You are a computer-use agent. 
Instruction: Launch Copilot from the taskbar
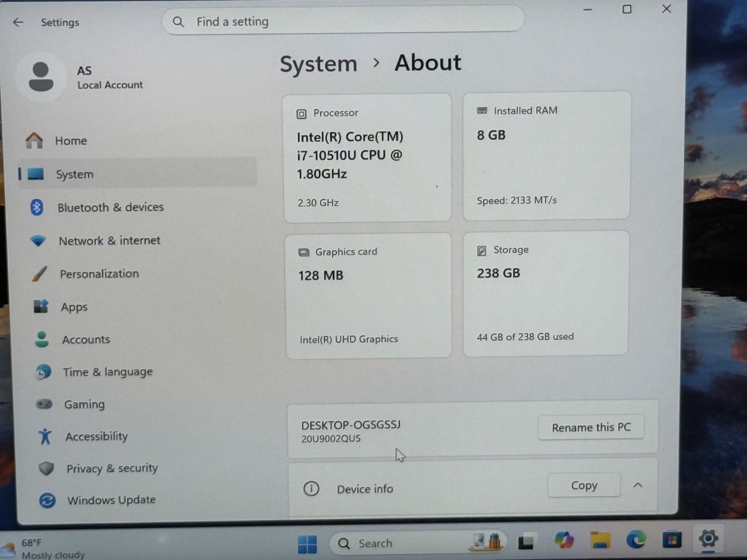[x=563, y=540]
